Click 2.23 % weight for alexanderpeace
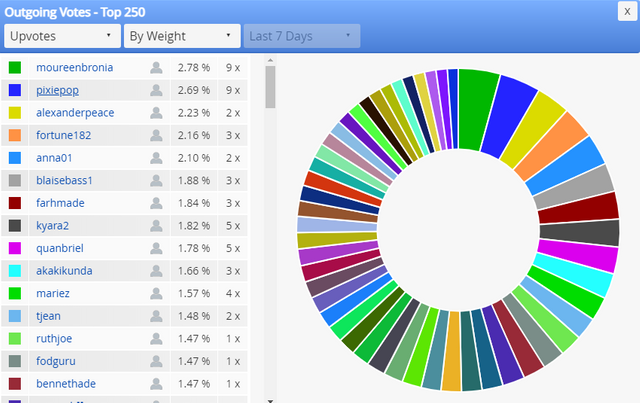Screen dimensions: 640x403 194,113
